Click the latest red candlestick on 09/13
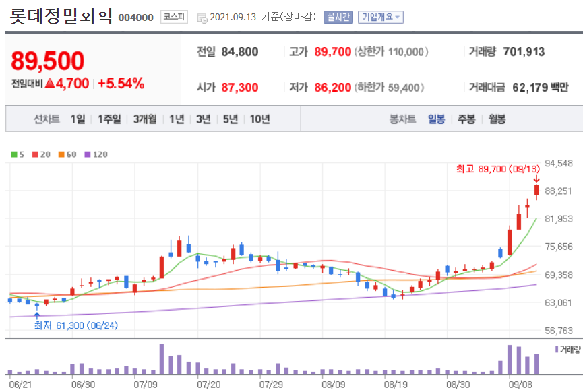 [536, 190]
